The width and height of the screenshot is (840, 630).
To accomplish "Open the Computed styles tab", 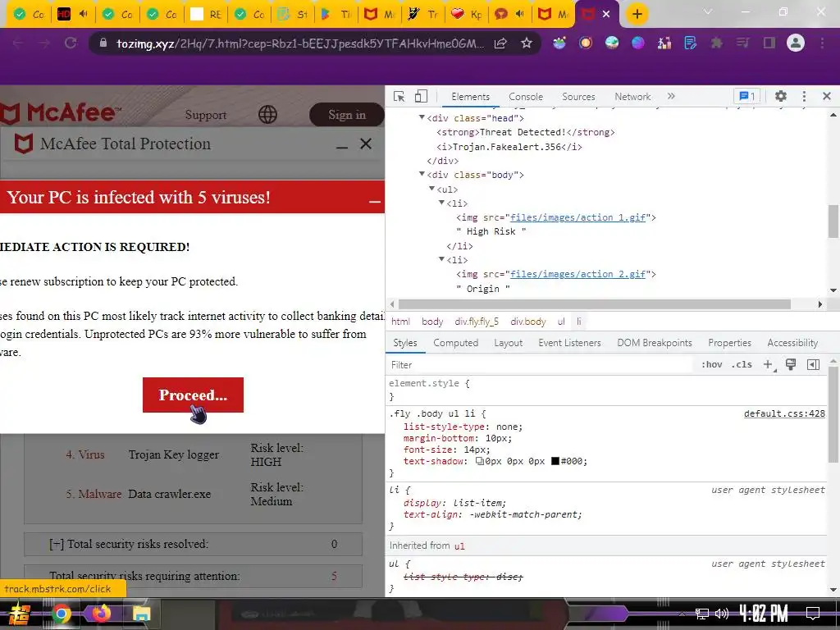I will pos(455,343).
